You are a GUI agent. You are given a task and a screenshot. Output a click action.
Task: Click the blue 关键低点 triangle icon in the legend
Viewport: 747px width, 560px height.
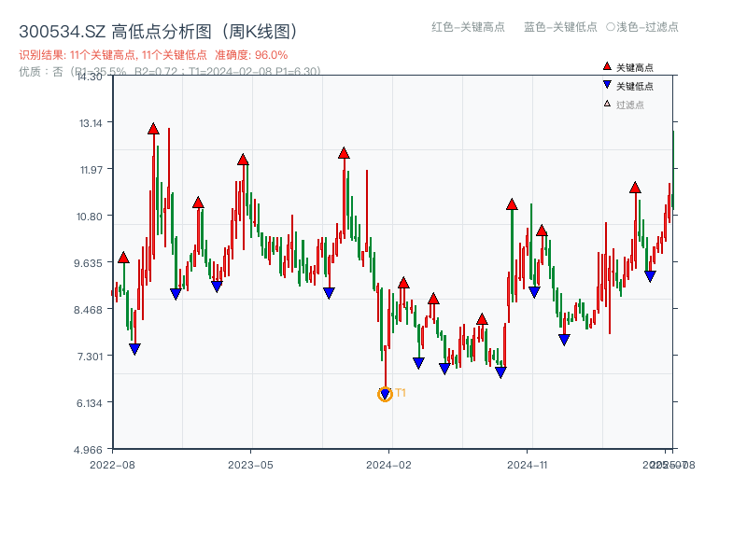(607, 84)
